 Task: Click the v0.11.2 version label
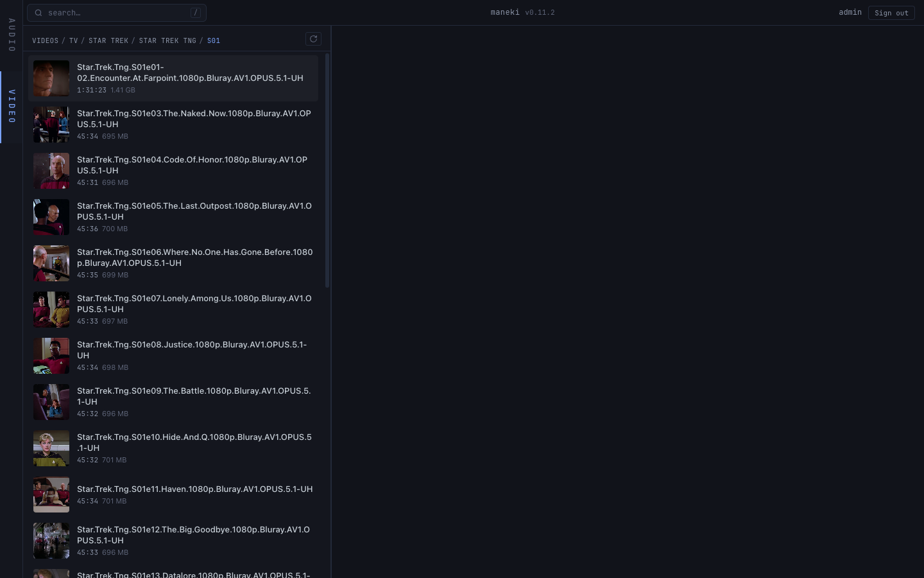[x=540, y=12]
